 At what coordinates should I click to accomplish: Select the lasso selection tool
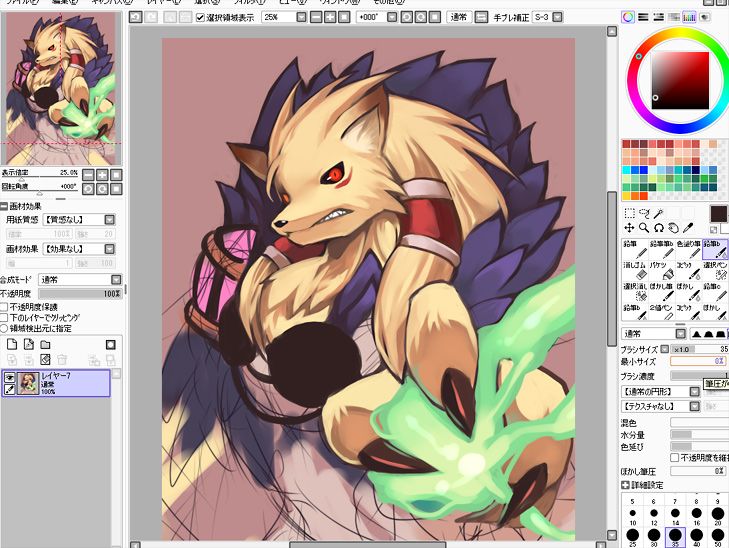pos(644,213)
